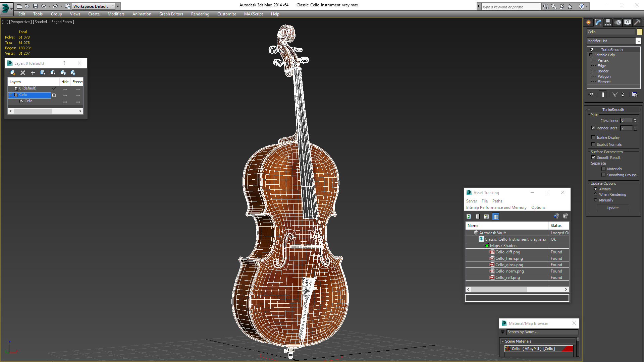Uncheck the Smooth Result checkbox
The height and width of the screenshot is (362, 644).
pos(593,158)
